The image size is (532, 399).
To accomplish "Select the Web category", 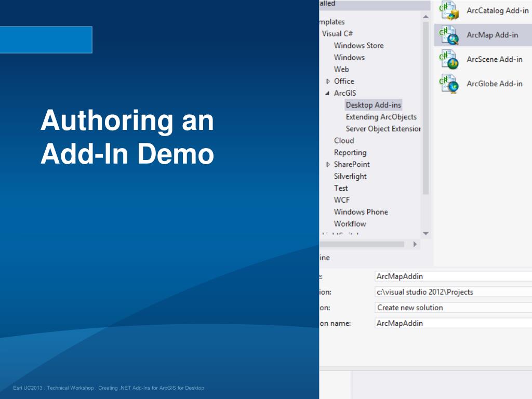I will [341, 69].
